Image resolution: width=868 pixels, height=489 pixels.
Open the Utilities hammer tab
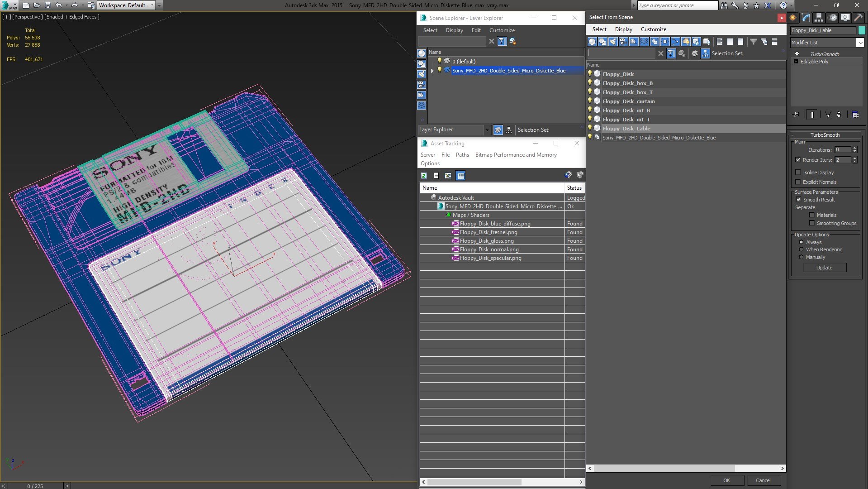click(858, 18)
